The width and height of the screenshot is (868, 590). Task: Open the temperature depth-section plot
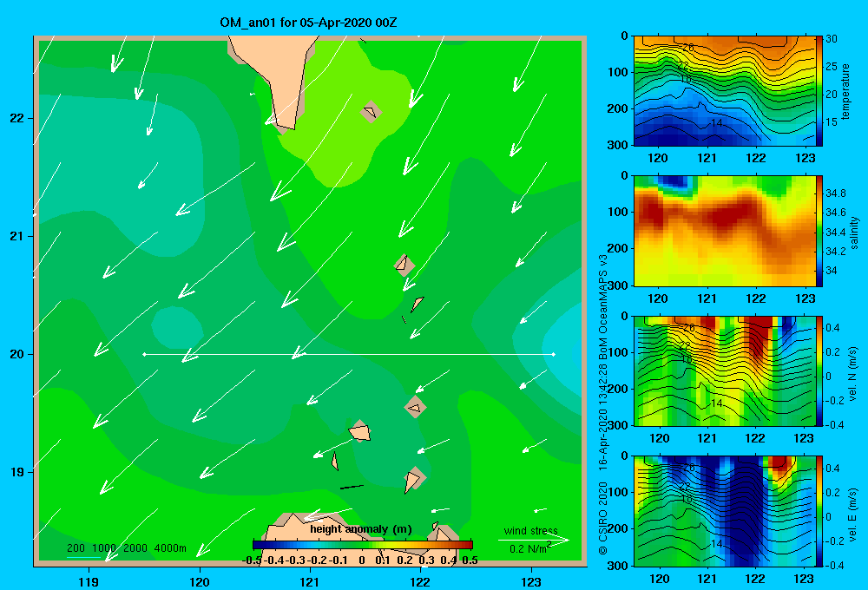point(724,91)
